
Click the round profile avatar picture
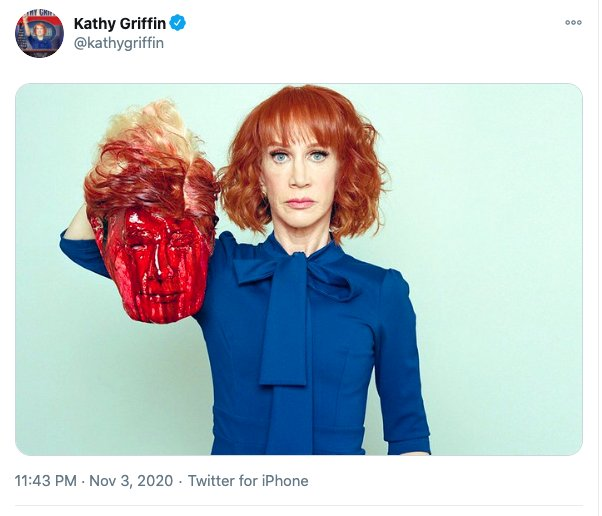coord(39,33)
